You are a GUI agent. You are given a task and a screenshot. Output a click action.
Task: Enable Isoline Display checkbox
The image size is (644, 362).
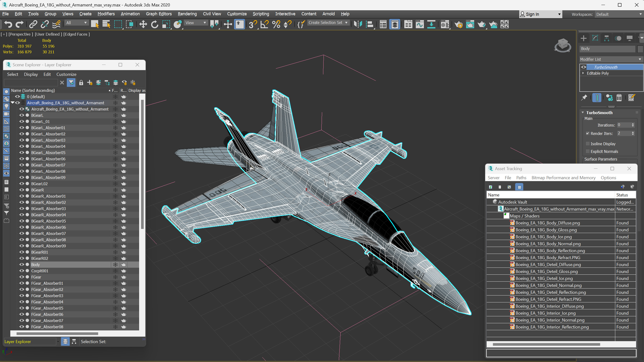tap(588, 144)
